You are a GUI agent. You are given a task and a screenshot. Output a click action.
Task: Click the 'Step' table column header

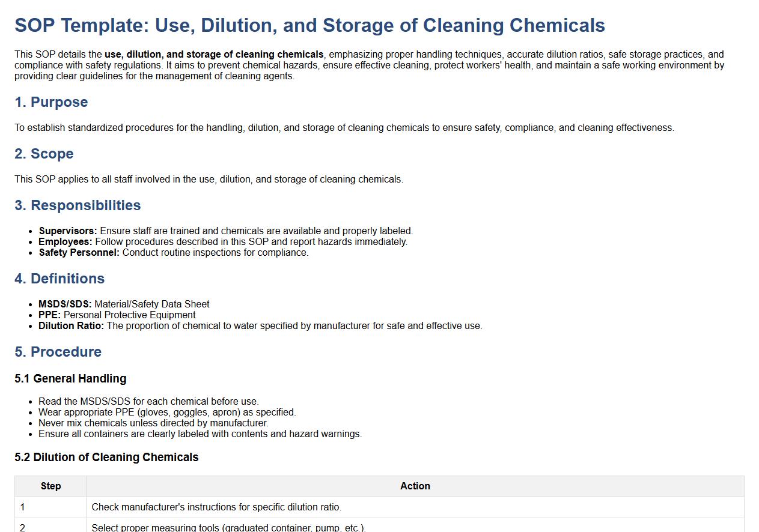tap(50, 486)
